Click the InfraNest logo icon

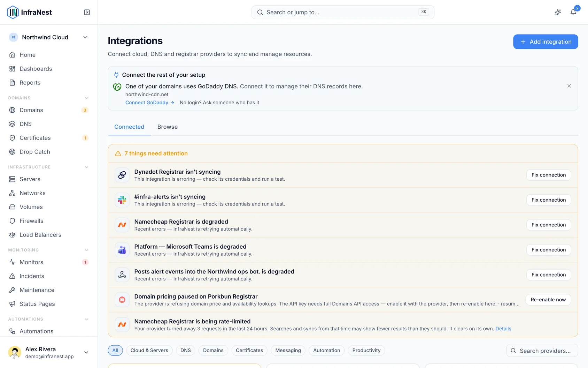[x=13, y=12]
